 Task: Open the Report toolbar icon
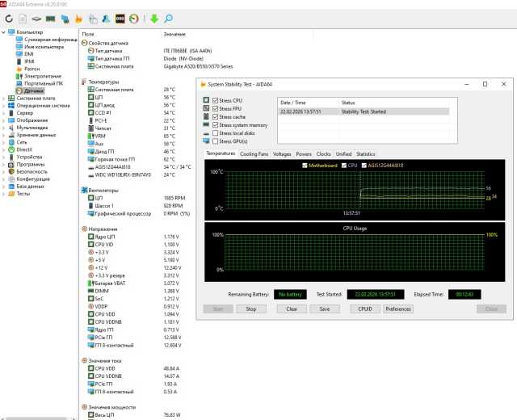point(23,19)
